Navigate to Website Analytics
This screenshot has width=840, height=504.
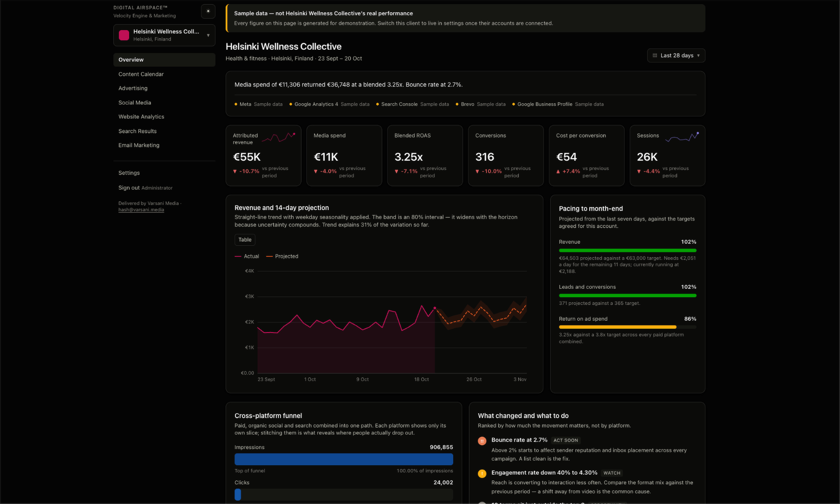[164, 117]
